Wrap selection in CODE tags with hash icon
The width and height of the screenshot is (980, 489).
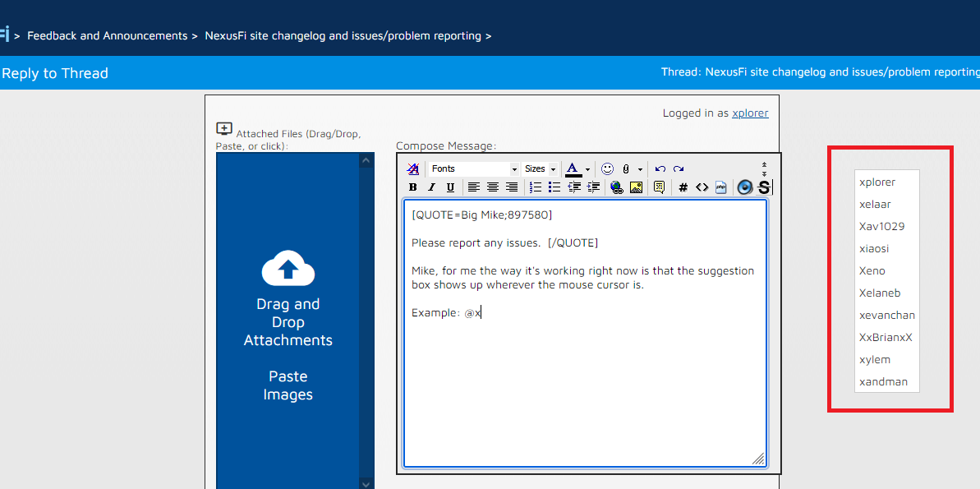tap(683, 187)
